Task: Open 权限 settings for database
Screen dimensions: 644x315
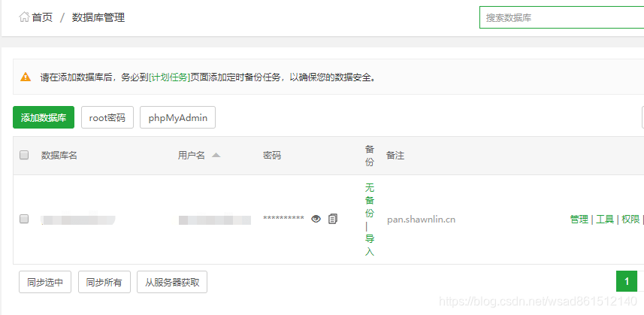Action: [x=630, y=220]
